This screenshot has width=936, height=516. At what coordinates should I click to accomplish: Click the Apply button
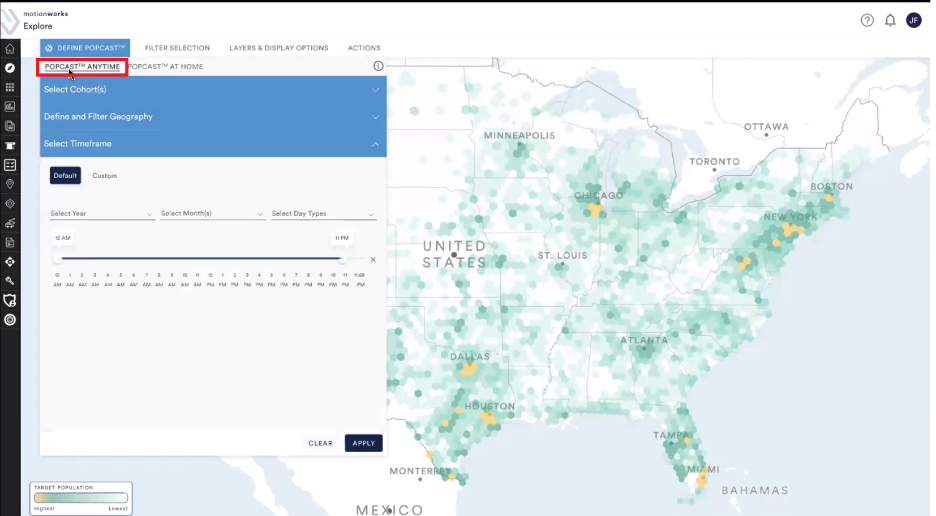point(364,443)
